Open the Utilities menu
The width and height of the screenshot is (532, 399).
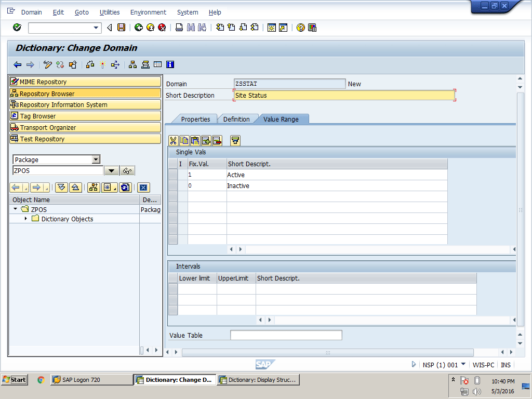[109, 12]
